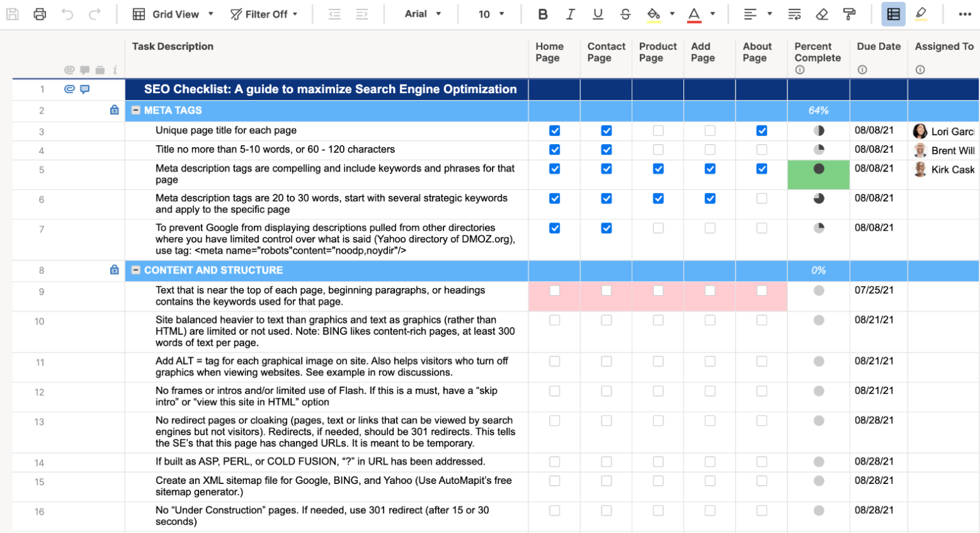980x533 pixels.
Task: Uncheck the Home Page box on row 5
Action: click(554, 169)
